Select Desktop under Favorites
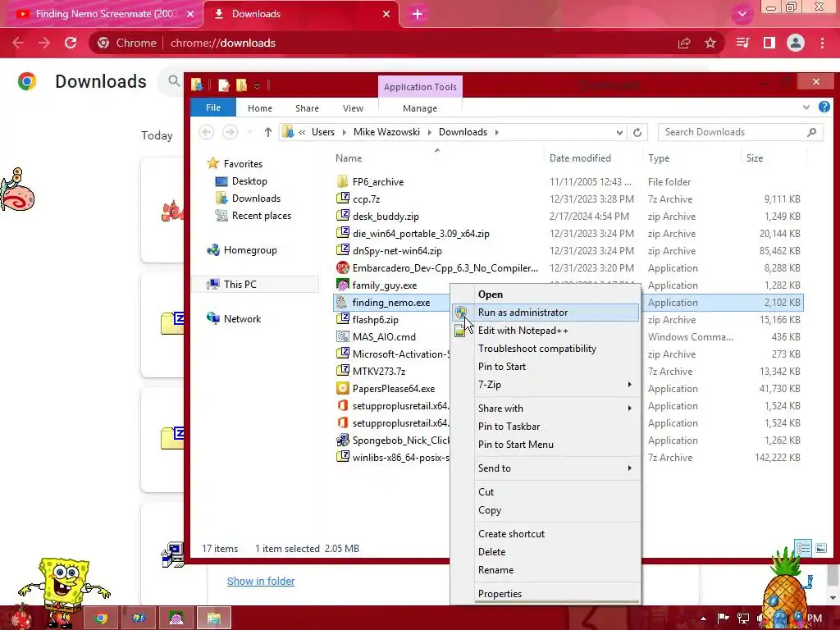 tap(249, 181)
